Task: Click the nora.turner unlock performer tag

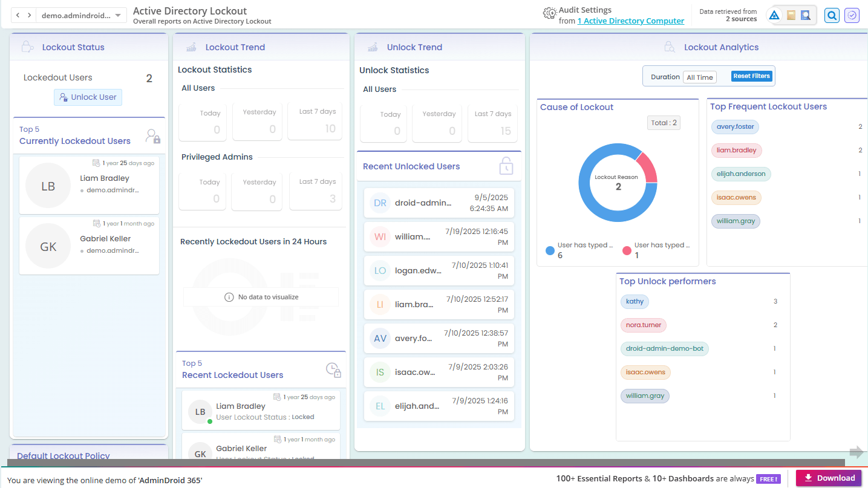Action: (644, 325)
